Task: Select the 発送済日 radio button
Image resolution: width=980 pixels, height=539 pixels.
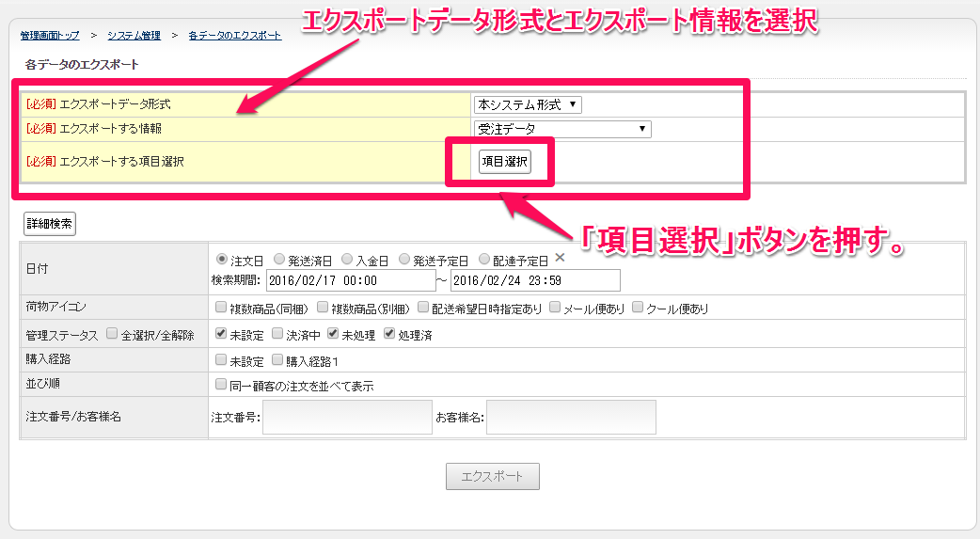Action: [279, 259]
